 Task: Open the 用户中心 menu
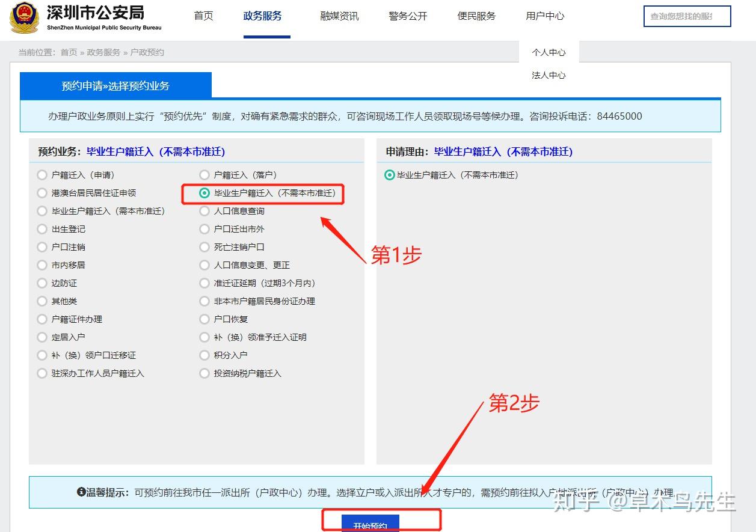(544, 16)
